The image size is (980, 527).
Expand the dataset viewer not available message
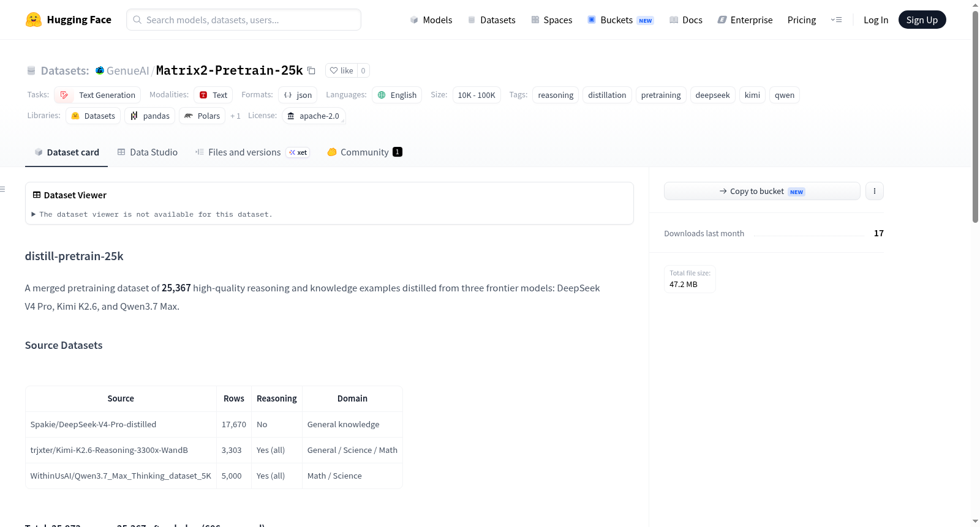(152, 214)
